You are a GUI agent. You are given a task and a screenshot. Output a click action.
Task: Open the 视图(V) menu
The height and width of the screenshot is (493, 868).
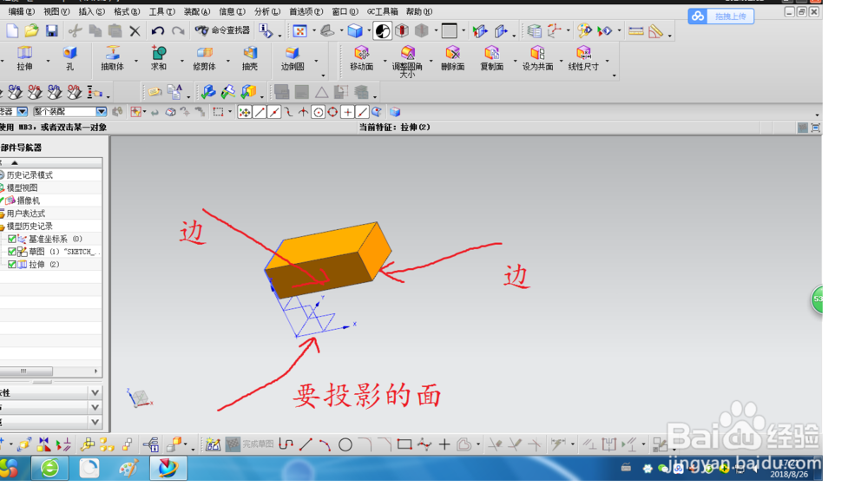tap(56, 11)
